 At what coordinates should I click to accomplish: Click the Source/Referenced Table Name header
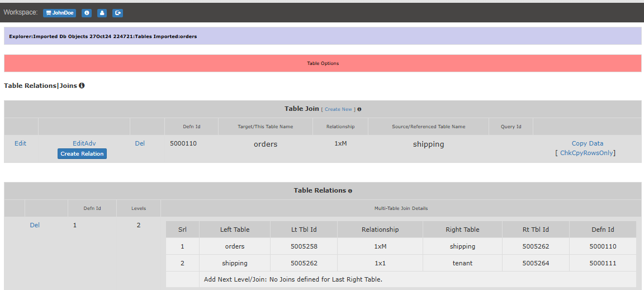pos(428,127)
